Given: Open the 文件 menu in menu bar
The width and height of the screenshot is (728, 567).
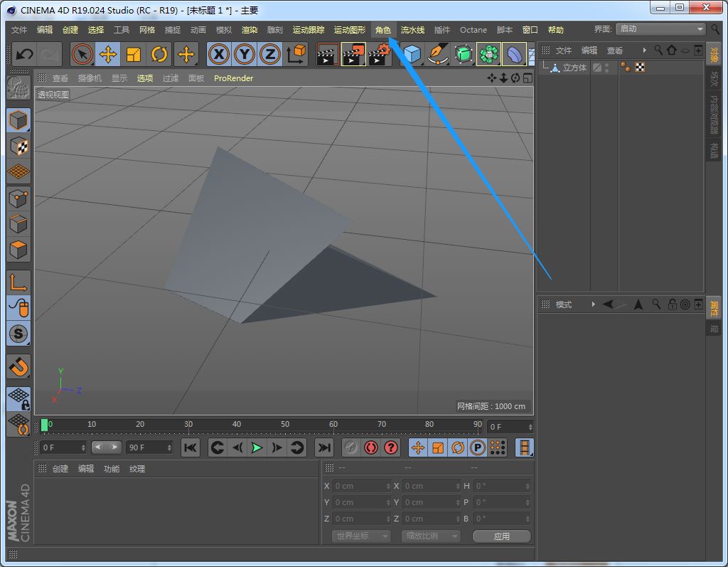Looking at the screenshot, I should pyautogui.click(x=19, y=30).
